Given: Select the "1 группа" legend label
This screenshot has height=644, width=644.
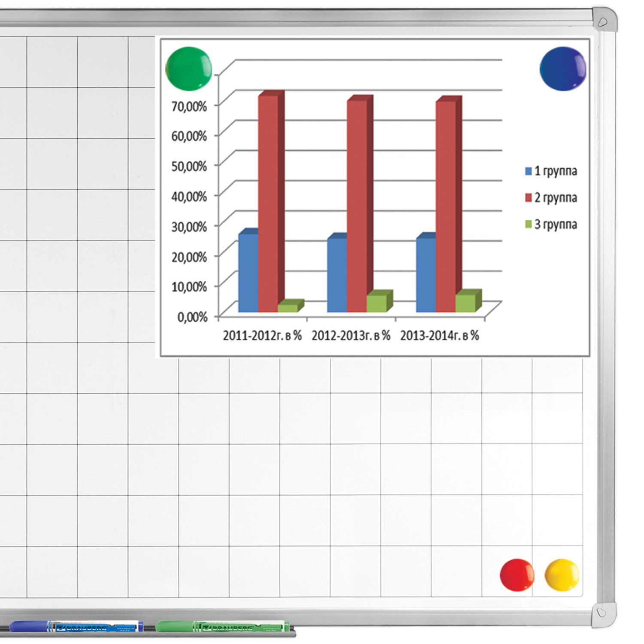Looking at the screenshot, I should tap(556, 171).
